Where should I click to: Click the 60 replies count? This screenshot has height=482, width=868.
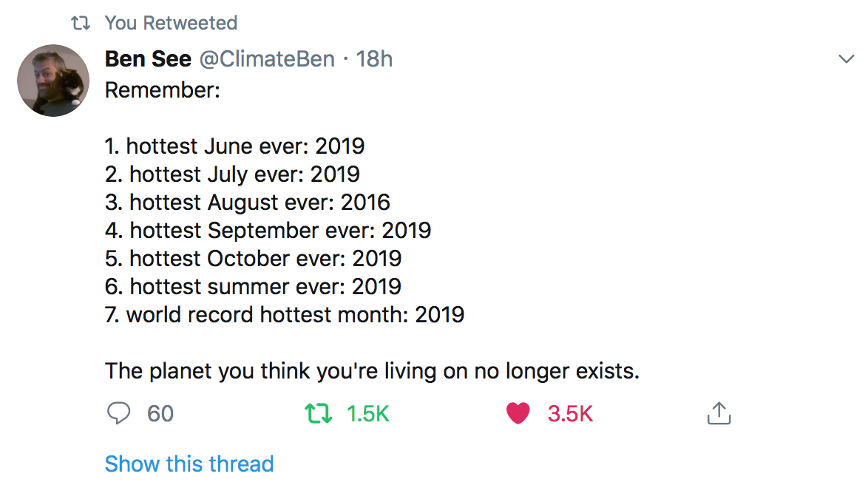(160, 413)
